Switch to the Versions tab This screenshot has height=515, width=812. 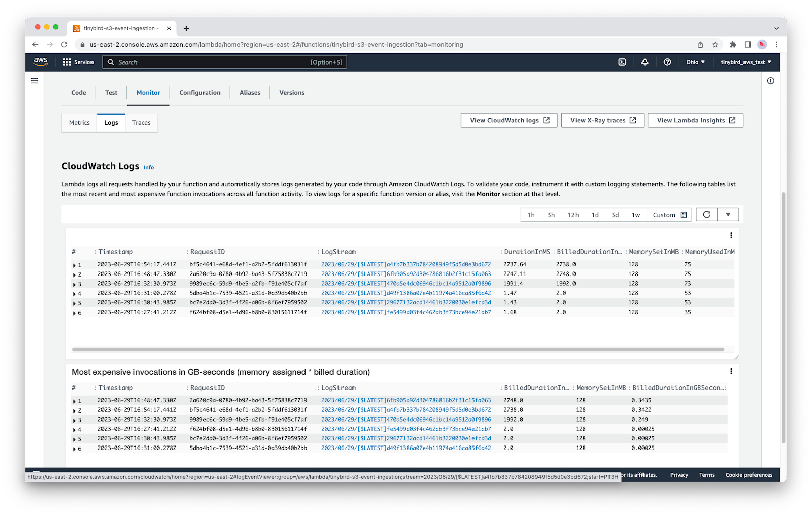click(x=292, y=93)
